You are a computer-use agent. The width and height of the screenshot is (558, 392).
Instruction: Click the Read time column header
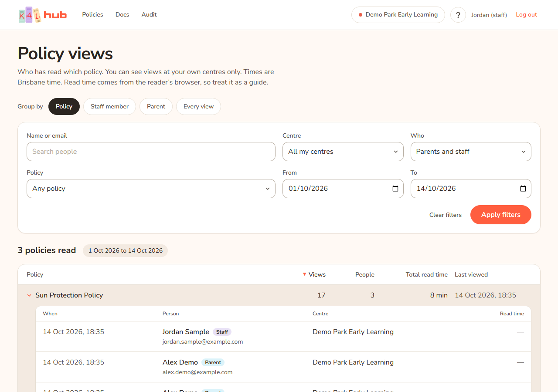click(512, 314)
